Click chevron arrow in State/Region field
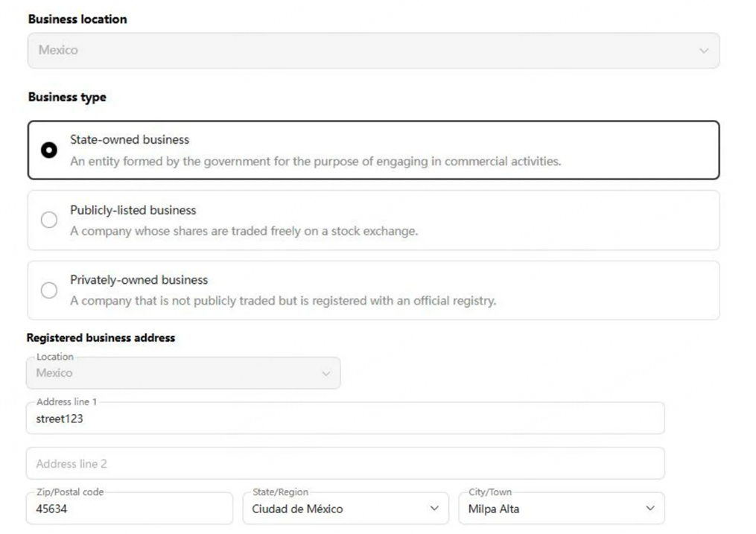Screen dimensions: 756x534 (x=434, y=509)
